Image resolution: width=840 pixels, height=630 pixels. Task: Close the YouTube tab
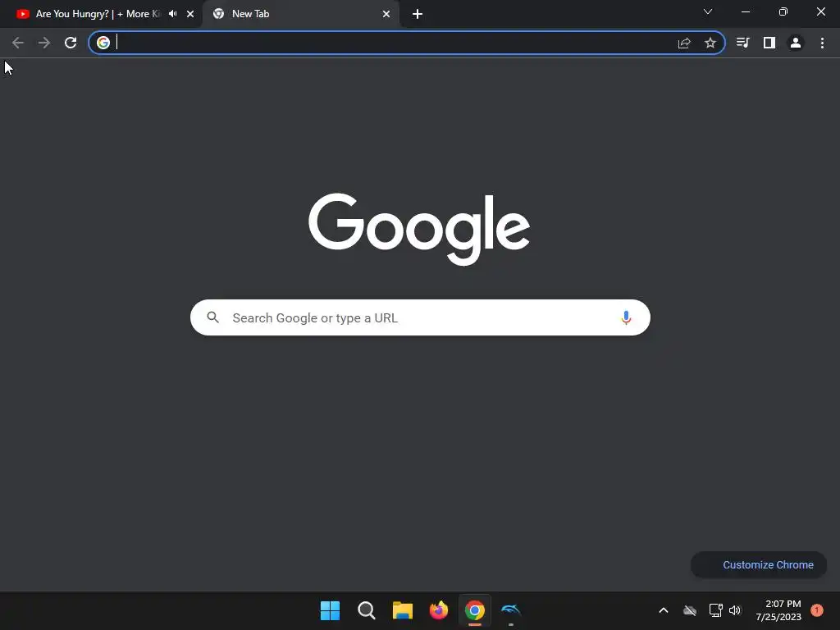190,14
